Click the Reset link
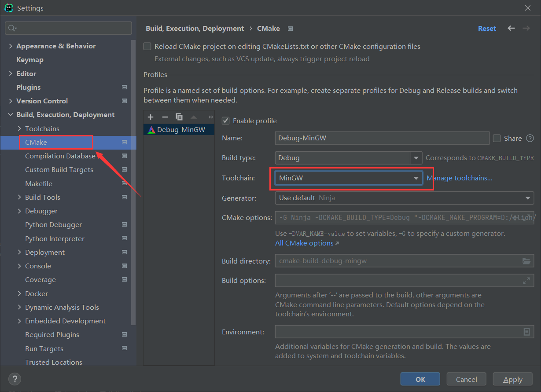Screen dimensions: 541x392 [487, 28]
